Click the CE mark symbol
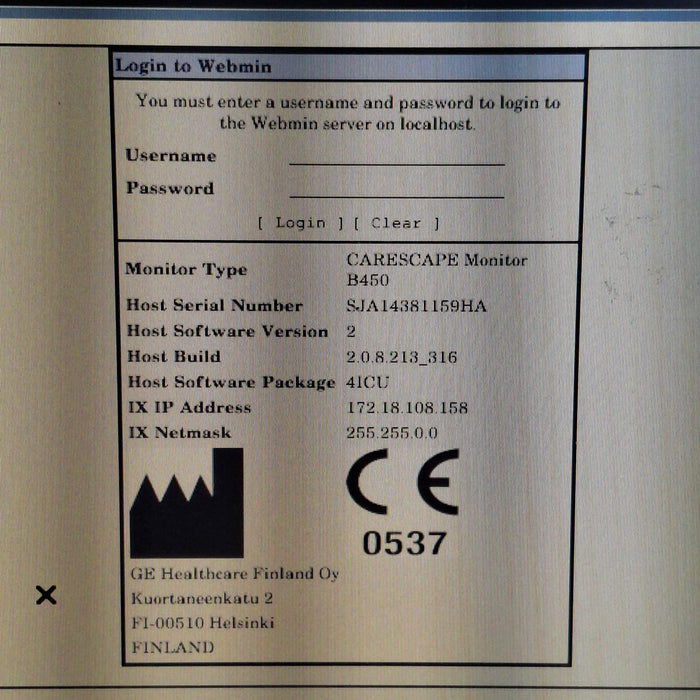700x700 pixels. tap(403, 482)
